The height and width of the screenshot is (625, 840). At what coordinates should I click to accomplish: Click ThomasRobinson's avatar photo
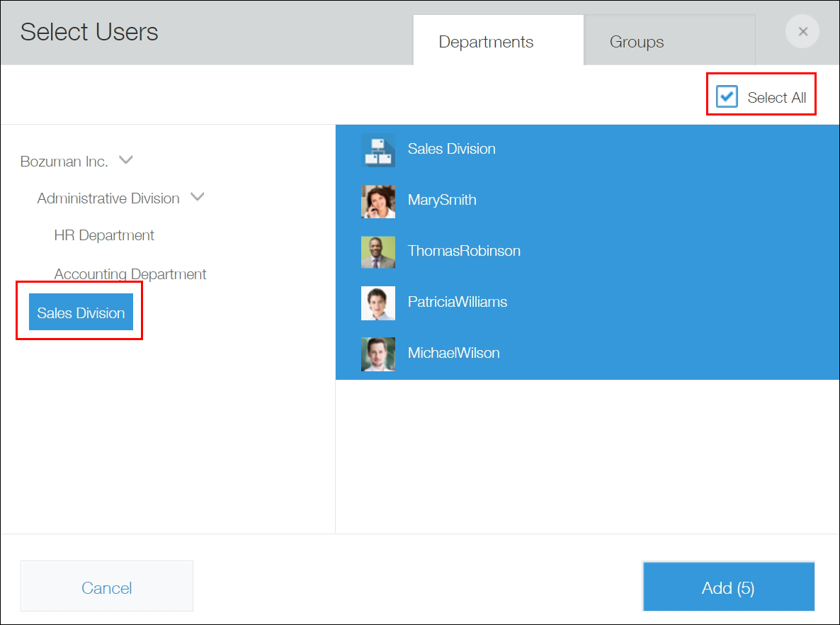(378, 252)
